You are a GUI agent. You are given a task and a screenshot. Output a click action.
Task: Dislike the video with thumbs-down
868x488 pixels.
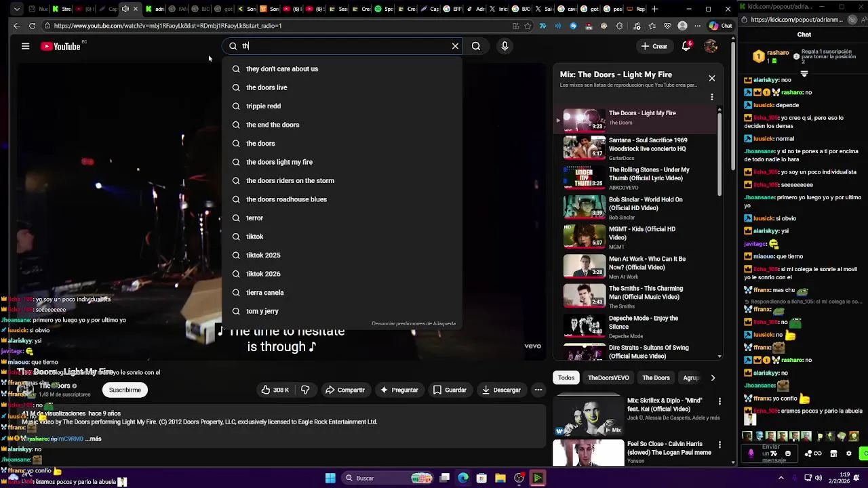[305, 390]
